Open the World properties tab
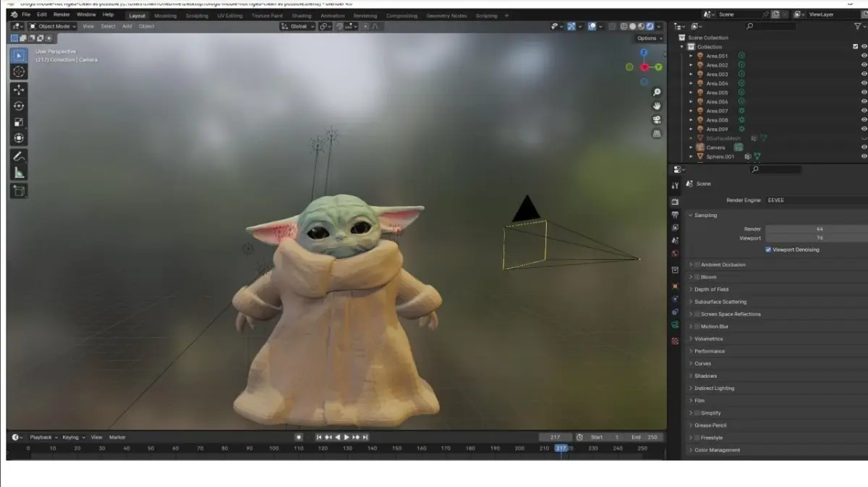Image resolution: width=868 pixels, height=487 pixels. click(x=675, y=253)
